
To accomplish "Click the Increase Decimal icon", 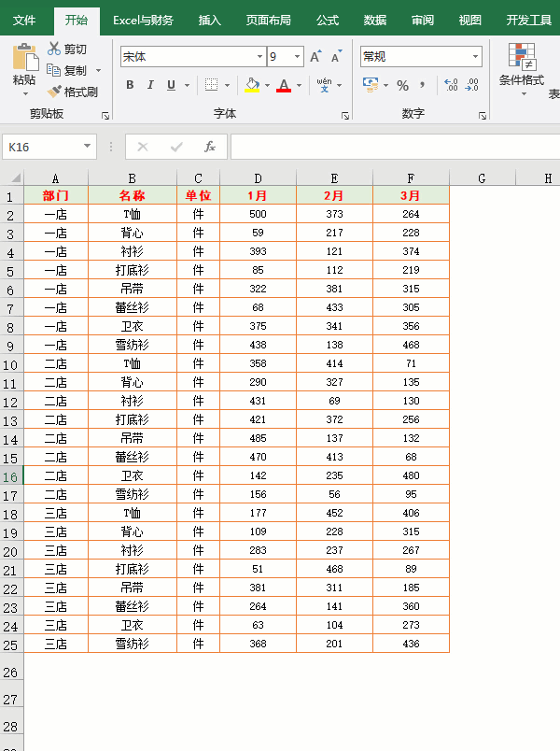I will click(x=451, y=85).
